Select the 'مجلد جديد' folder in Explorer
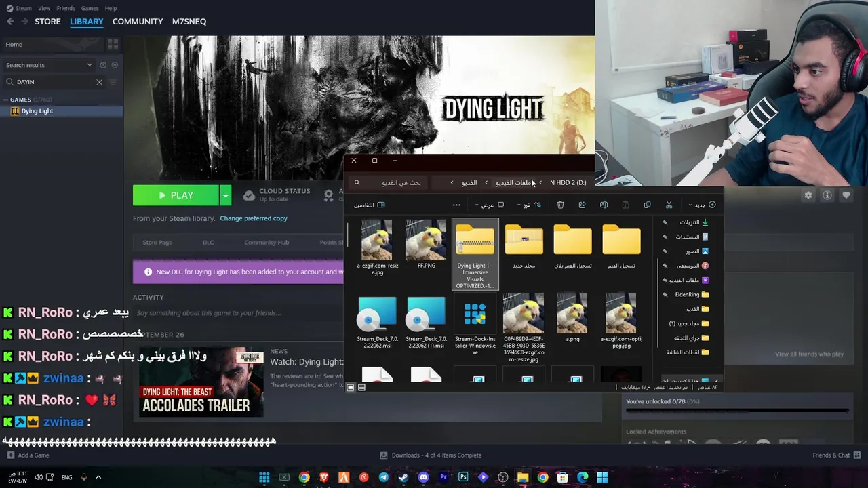This screenshot has height=488, width=868. tap(524, 245)
